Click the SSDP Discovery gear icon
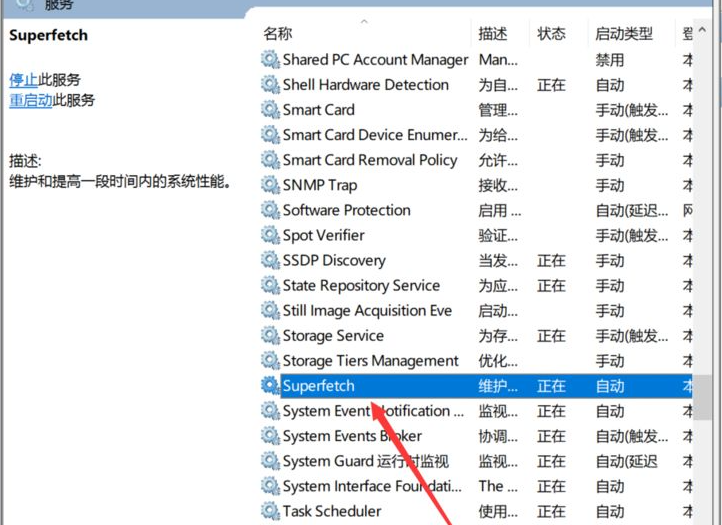The image size is (722, 525). [x=270, y=260]
